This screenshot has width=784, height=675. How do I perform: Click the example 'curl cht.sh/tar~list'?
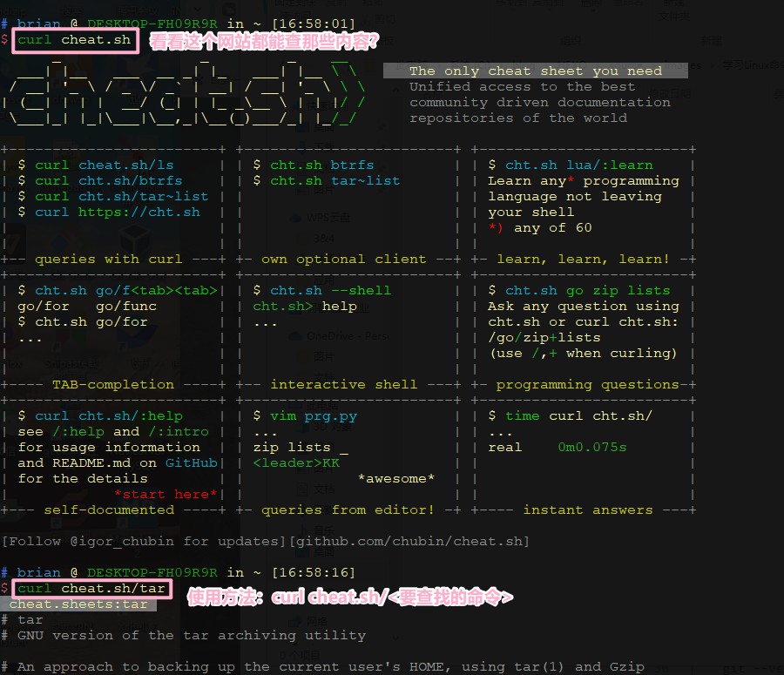(x=121, y=196)
